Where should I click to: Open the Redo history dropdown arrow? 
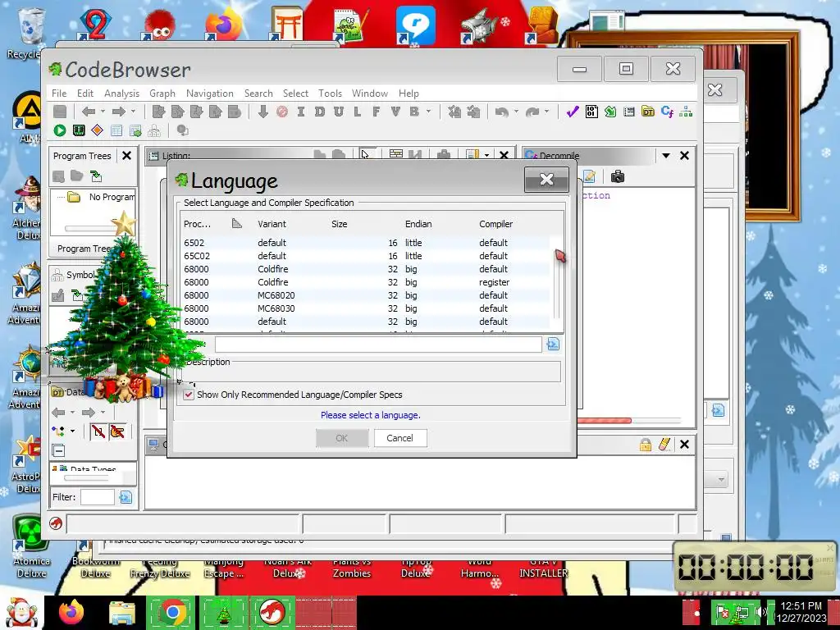tap(546, 112)
